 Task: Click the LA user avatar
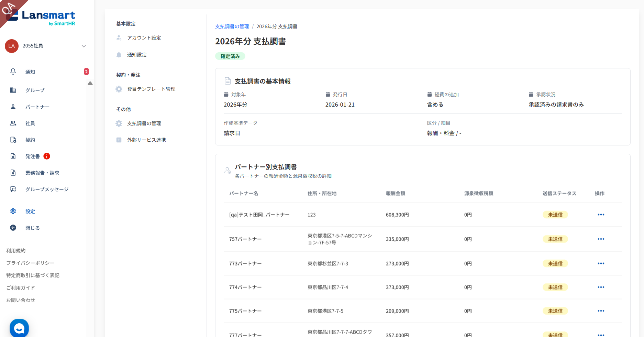pyautogui.click(x=12, y=46)
